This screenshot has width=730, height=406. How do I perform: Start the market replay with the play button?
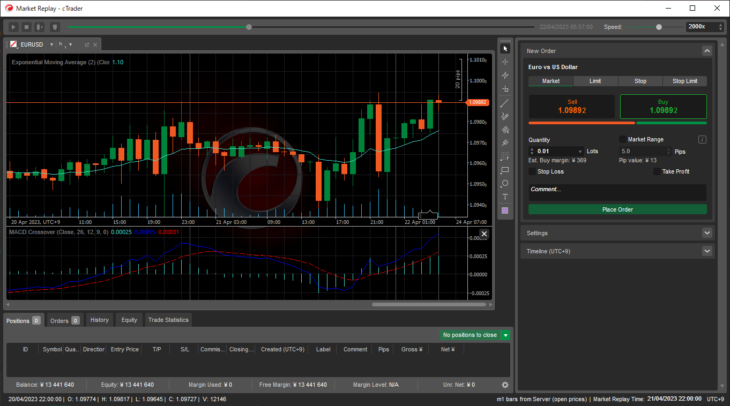pyautogui.click(x=13, y=27)
